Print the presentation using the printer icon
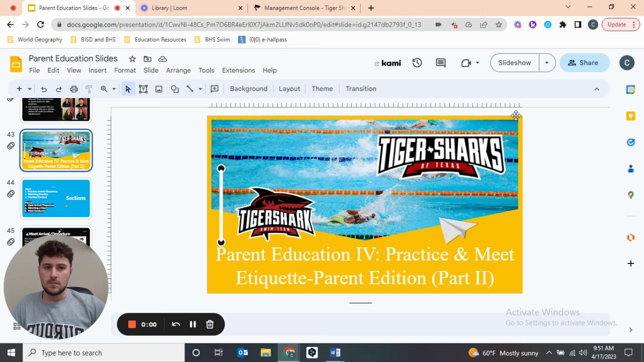The height and width of the screenshot is (362, 644). tap(74, 89)
